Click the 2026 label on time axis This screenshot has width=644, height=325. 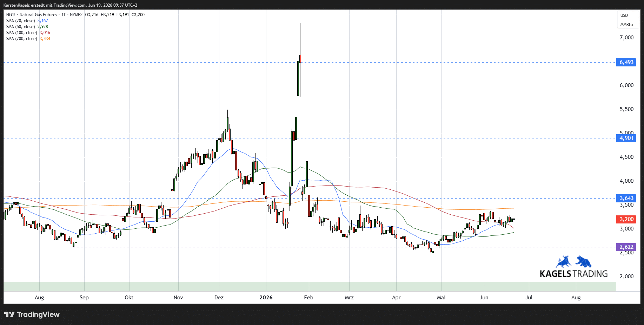(x=266, y=298)
